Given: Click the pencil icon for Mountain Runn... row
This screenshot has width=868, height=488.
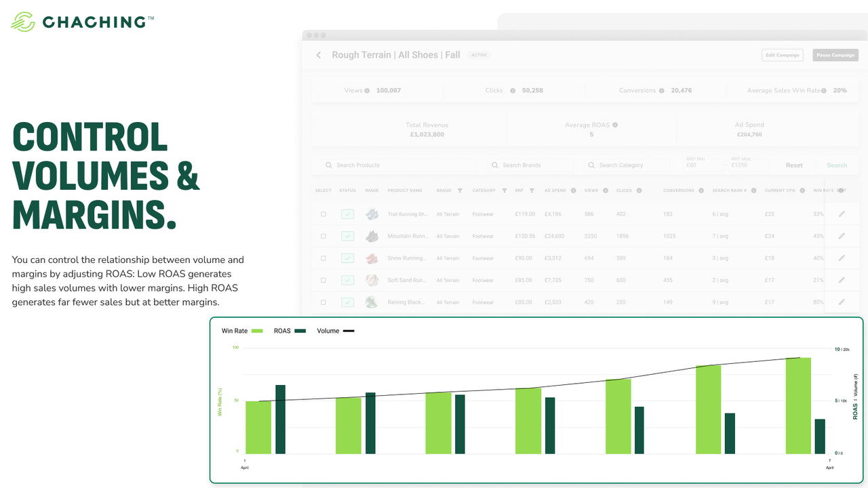Looking at the screenshot, I should [842, 236].
